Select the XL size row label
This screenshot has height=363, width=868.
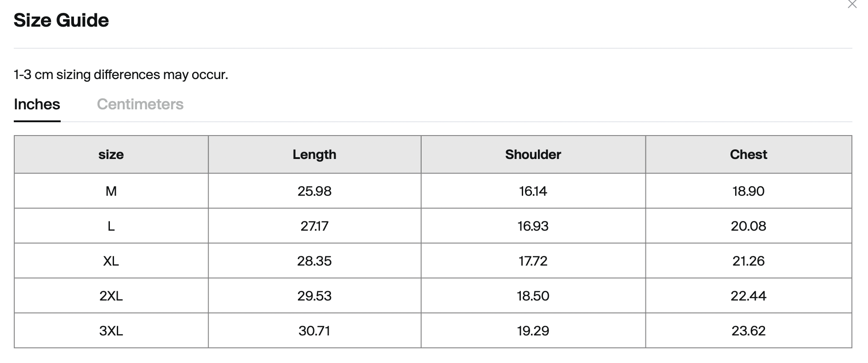(x=111, y=261)
